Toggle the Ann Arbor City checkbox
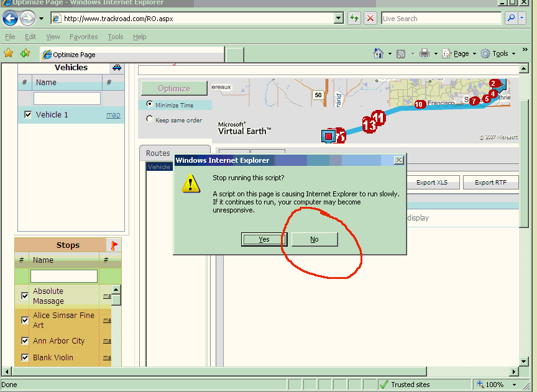The width and height of the screenshot is (537, 392). [x=25, y=340]
